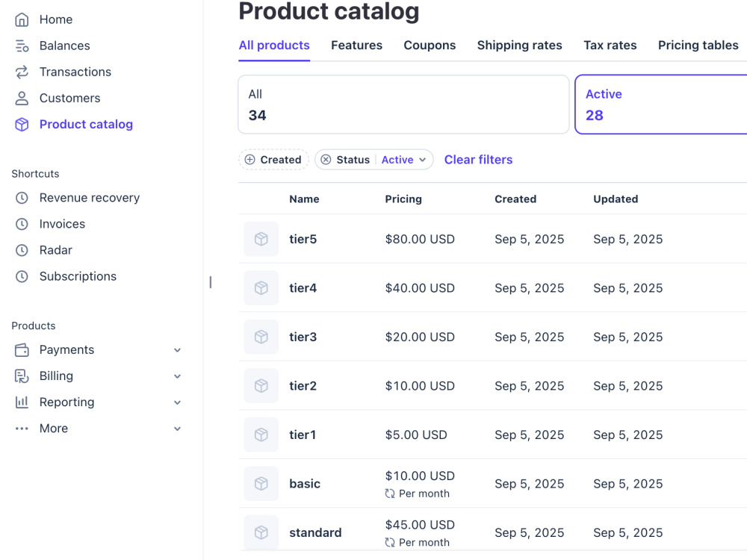Switch to the Shipping rates tab

tap(520, 46)
